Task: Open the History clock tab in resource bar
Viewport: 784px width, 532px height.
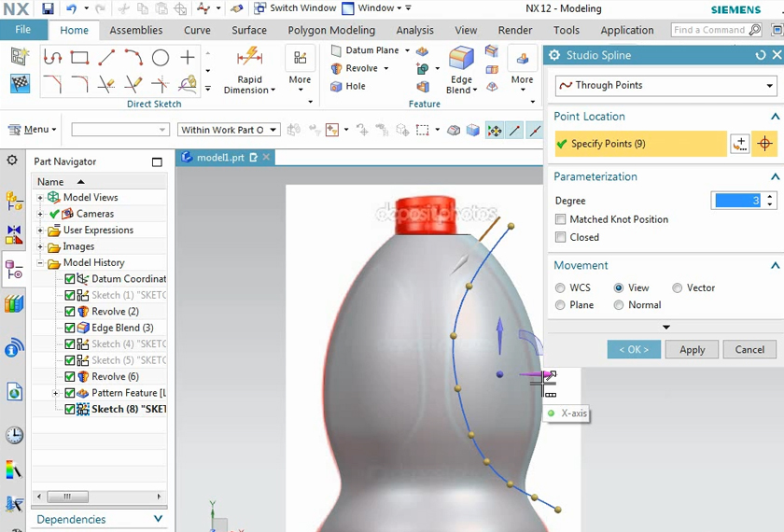Action: (x=14, y=435)
